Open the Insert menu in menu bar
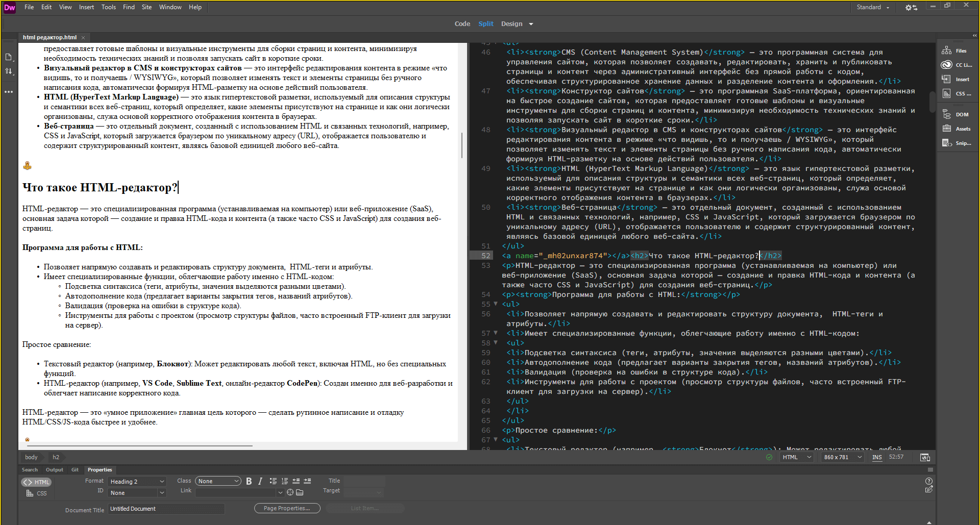The height and width of the screenshot is (525, 980). [x=86, y=7]
